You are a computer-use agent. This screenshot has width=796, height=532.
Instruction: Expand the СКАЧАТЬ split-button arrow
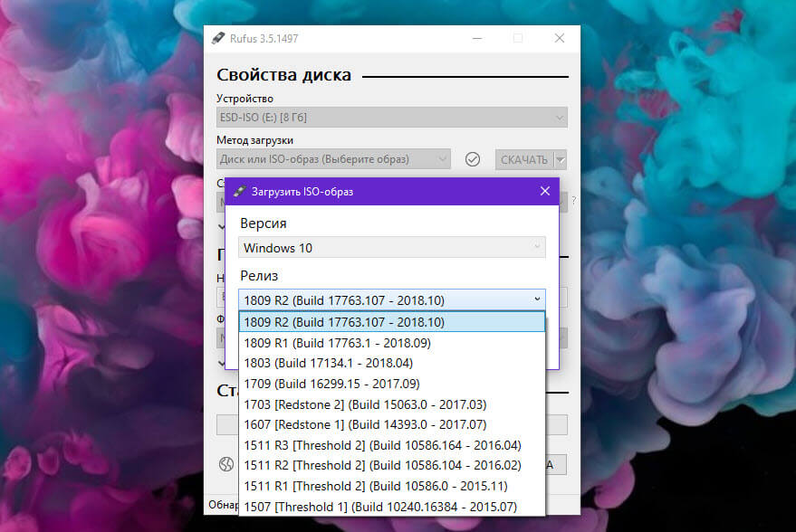pyautogui.click(x=561, y=160)
